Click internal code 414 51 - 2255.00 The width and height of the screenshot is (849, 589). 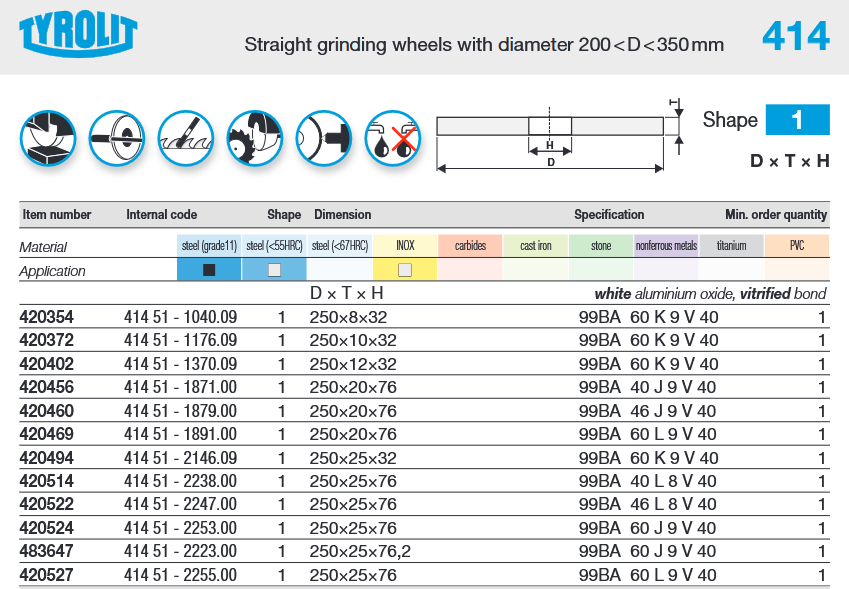pos(180,575)
